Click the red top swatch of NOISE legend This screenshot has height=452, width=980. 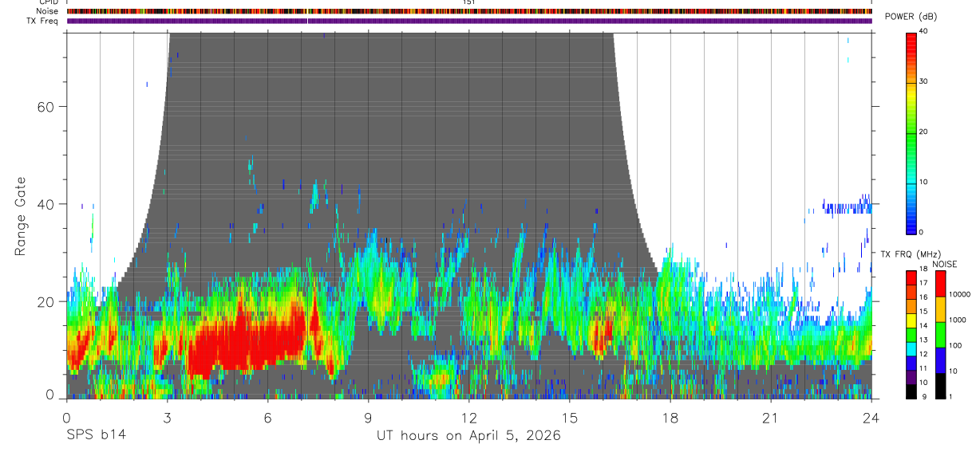(940, 284)
